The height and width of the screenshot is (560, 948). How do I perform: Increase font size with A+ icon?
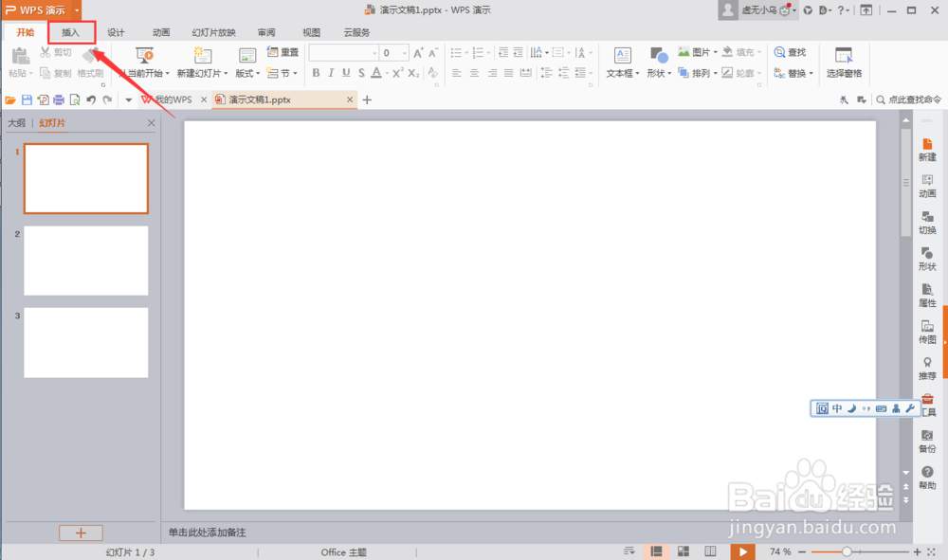pos(418,53)
